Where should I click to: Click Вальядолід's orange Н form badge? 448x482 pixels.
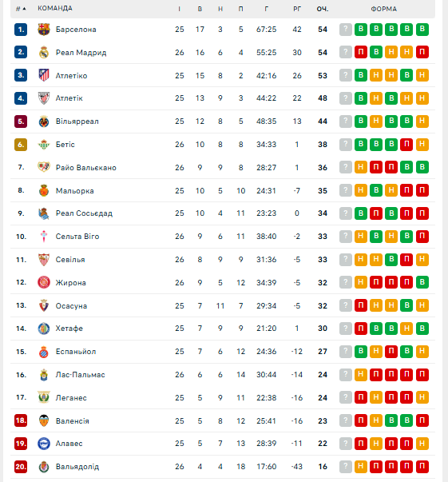coord(361,467)
